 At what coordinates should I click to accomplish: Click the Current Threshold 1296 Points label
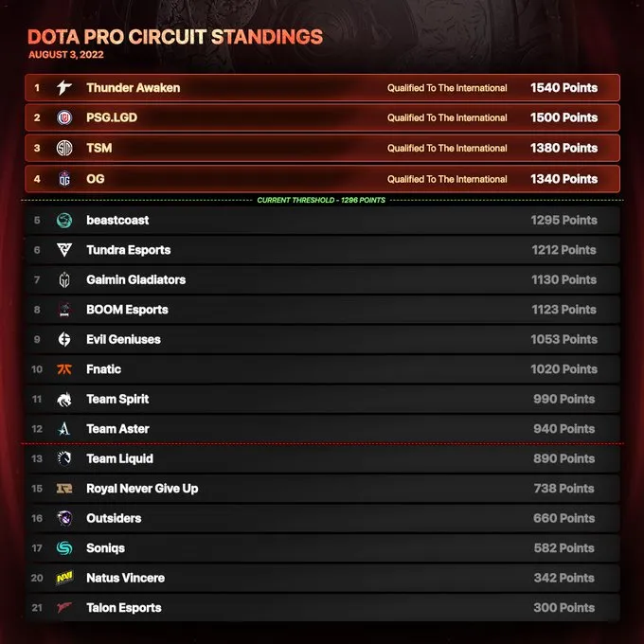coord(321,201)
